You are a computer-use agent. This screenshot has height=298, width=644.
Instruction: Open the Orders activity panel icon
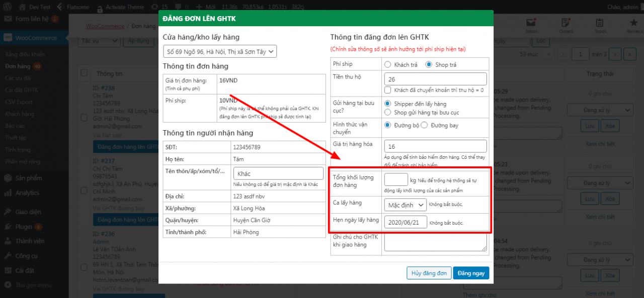click(x=566, y=23)
